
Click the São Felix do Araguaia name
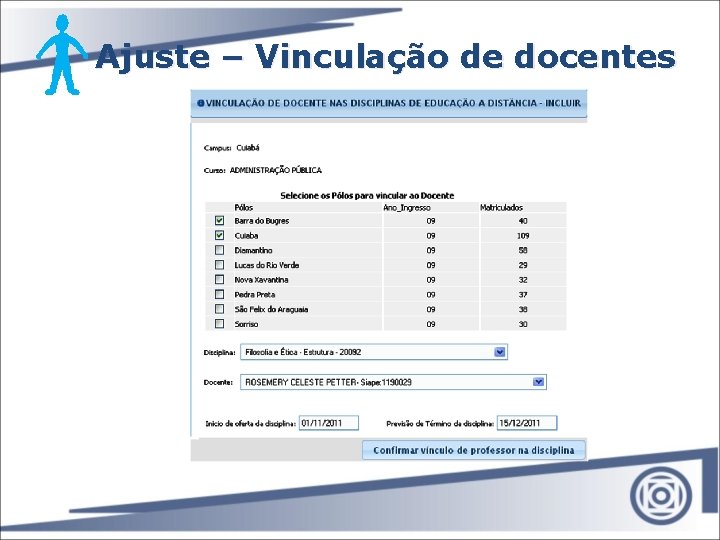coord(271,309)
